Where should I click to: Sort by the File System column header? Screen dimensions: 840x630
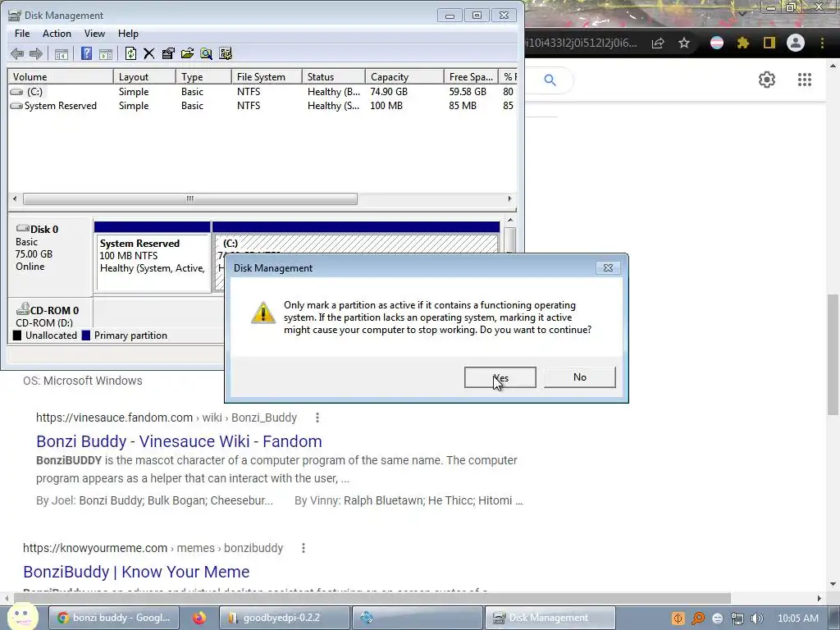267,76
